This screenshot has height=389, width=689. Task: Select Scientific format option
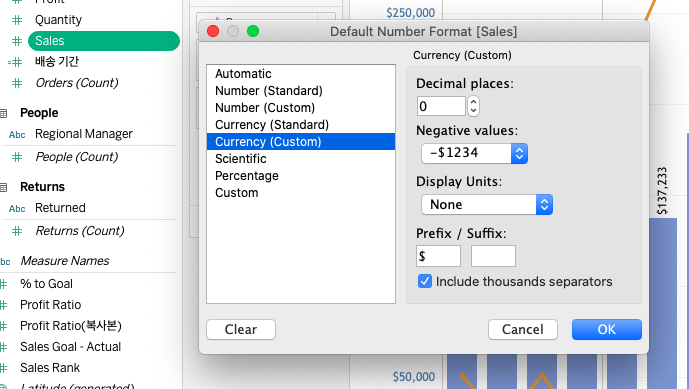301,159
